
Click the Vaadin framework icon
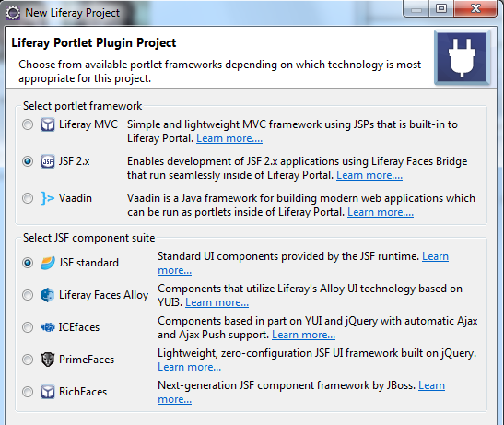click(x=48, y=198)
